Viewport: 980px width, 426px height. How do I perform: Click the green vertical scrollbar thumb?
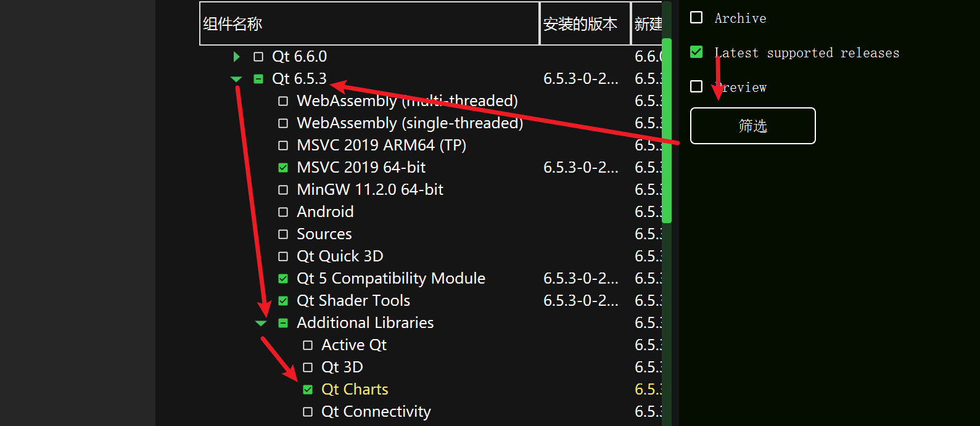[x=667, y=130]
